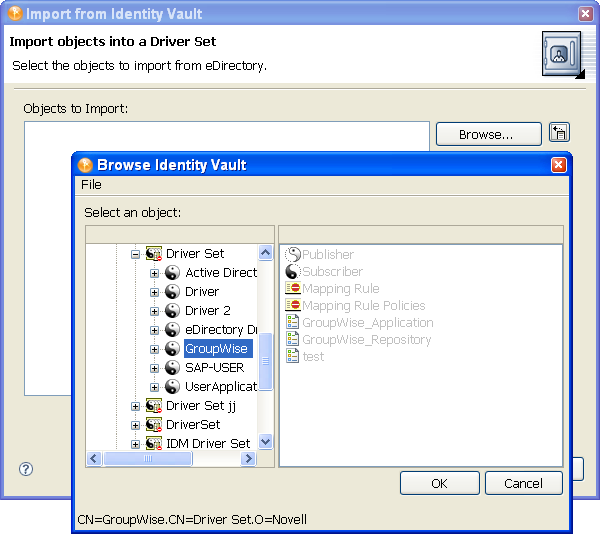Viewport: 600px width, 534px height.
Task: Click the IDM Driver Set icon
Action: coord(154,443)
